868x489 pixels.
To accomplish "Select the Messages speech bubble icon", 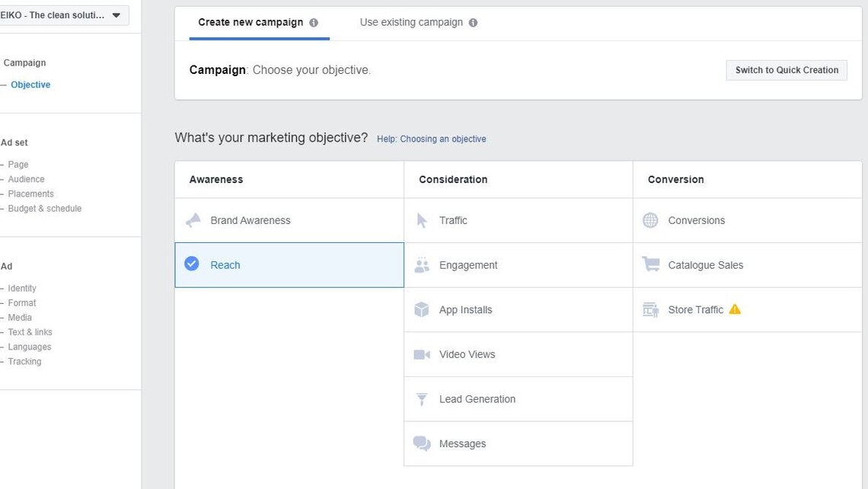I will [422, 443].
